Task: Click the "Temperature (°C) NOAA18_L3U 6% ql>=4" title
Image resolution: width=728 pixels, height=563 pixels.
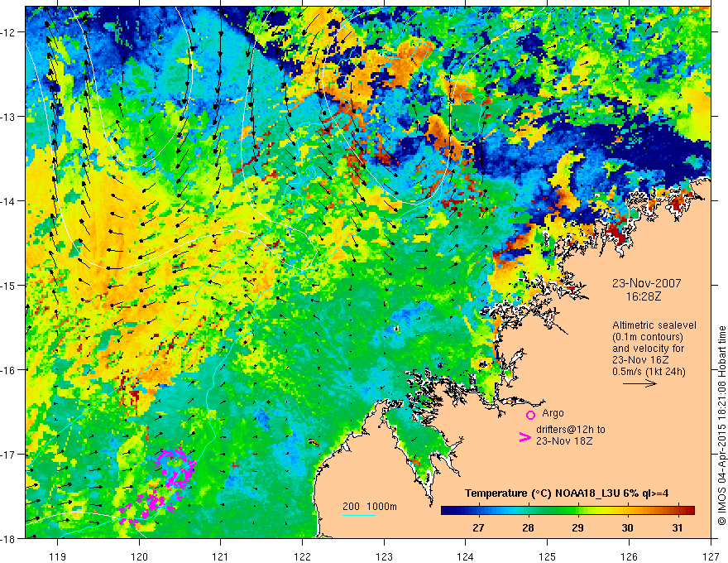Action: 567,493
